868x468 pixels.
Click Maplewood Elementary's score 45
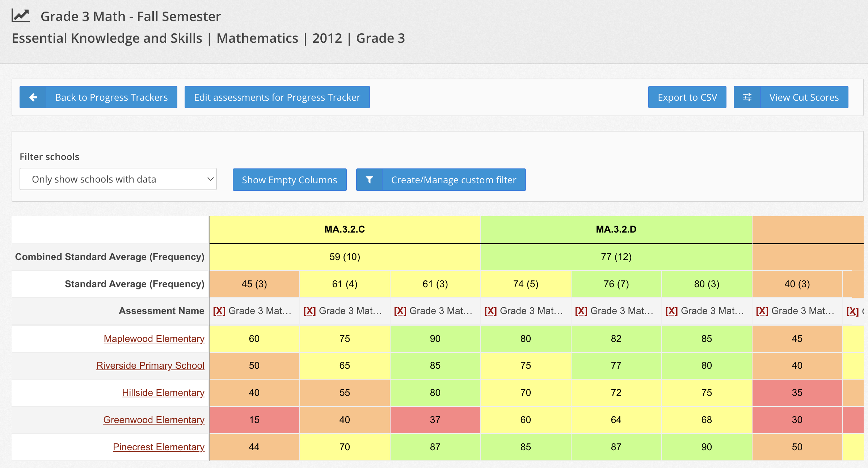[x=797, y=339]
